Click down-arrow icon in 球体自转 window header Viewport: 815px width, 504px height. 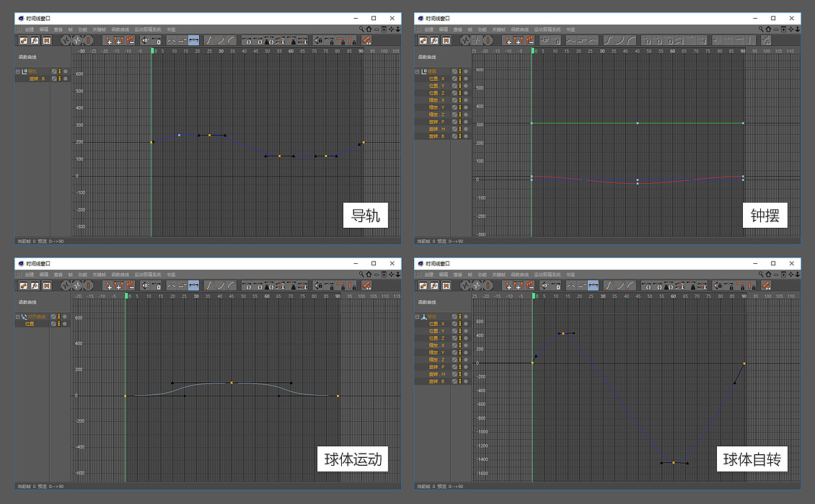798,274
